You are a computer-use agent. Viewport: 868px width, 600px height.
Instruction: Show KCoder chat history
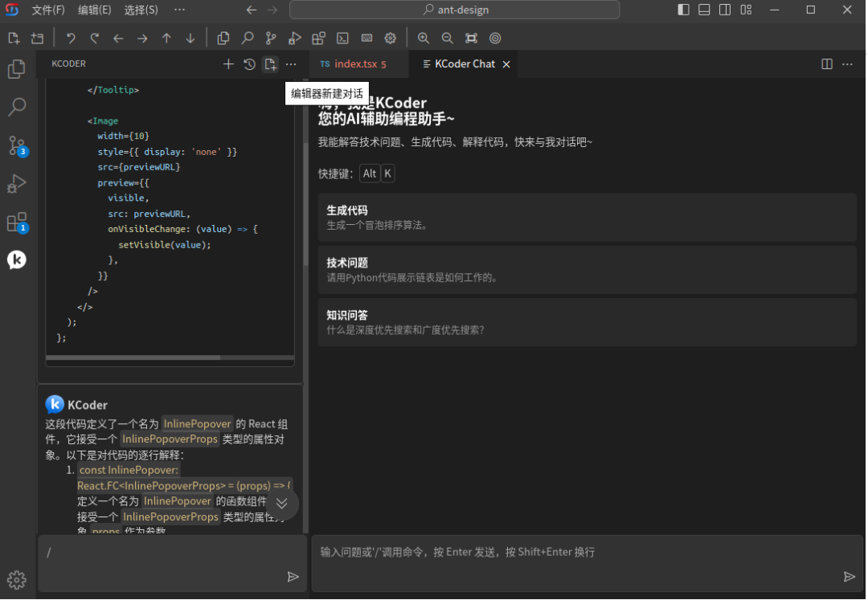[249, 64]
